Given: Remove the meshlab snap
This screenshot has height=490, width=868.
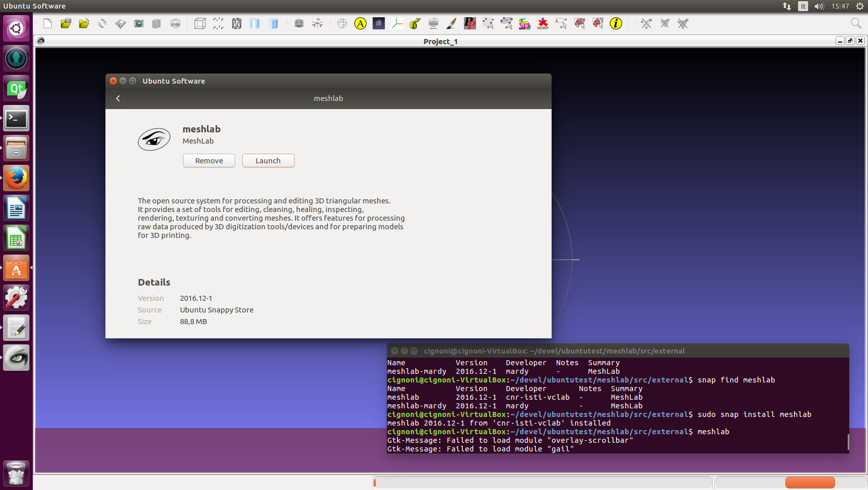Looking at the screenshot, I should pyautogui.click(x=209, y=161).
